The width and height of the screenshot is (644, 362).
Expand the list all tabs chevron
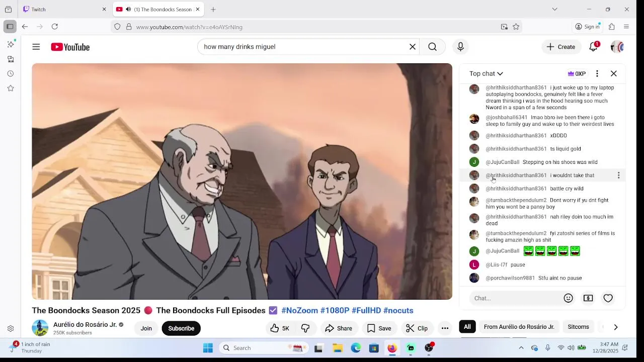554,10
